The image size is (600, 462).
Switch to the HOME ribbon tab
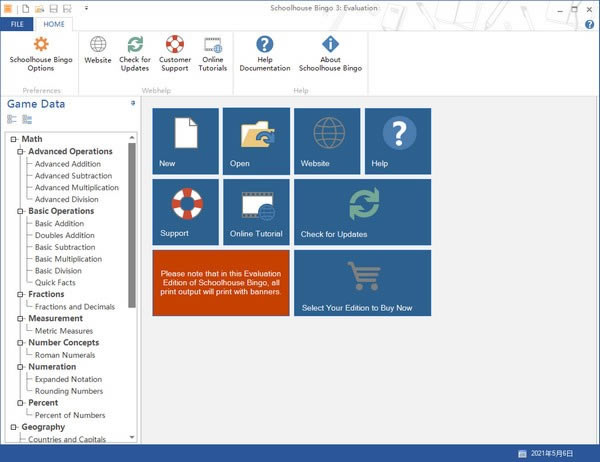(x=55, y=23)
